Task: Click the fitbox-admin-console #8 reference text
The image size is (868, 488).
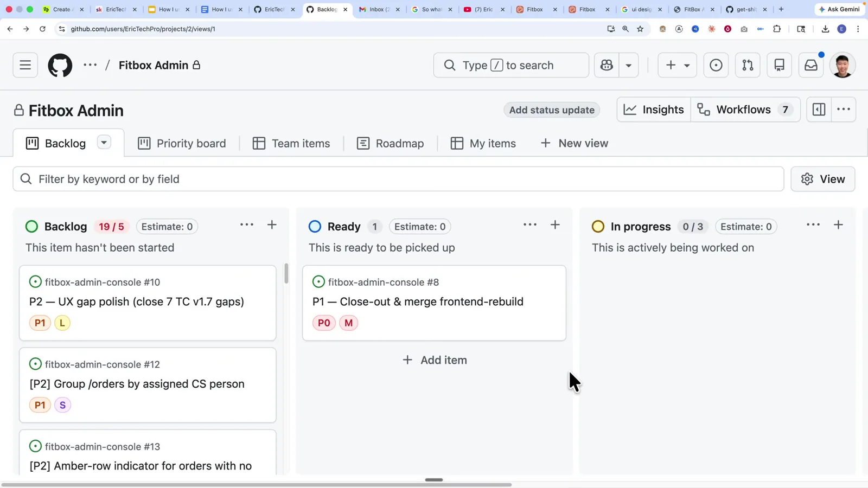Action: point(384,282)
